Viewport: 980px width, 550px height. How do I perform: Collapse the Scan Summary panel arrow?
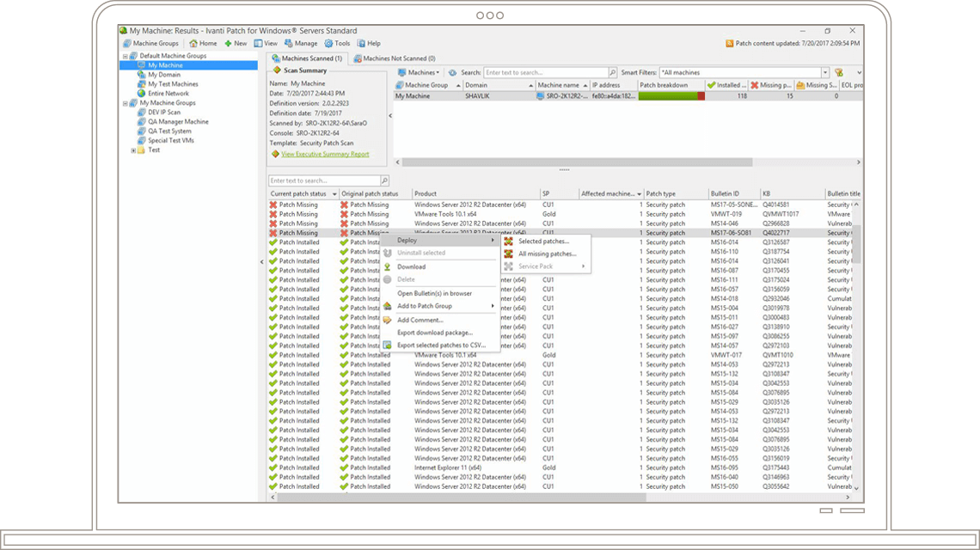tap(390, 116)
